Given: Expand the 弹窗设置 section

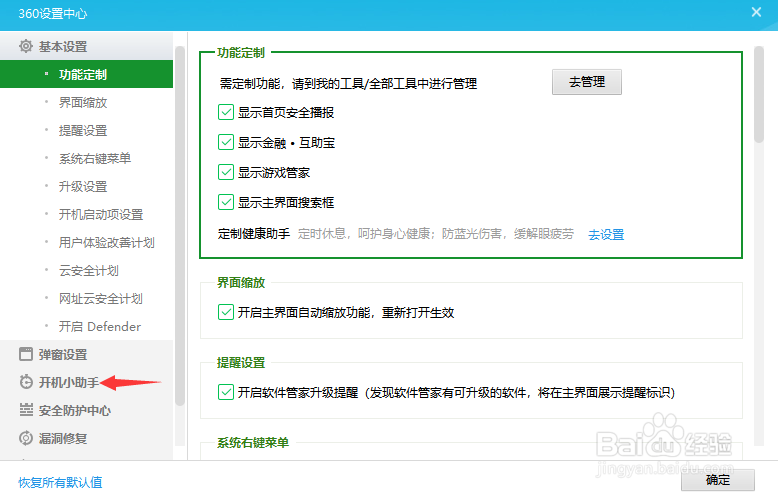Looking at the screenshot, I should click(x=86, y=354).
